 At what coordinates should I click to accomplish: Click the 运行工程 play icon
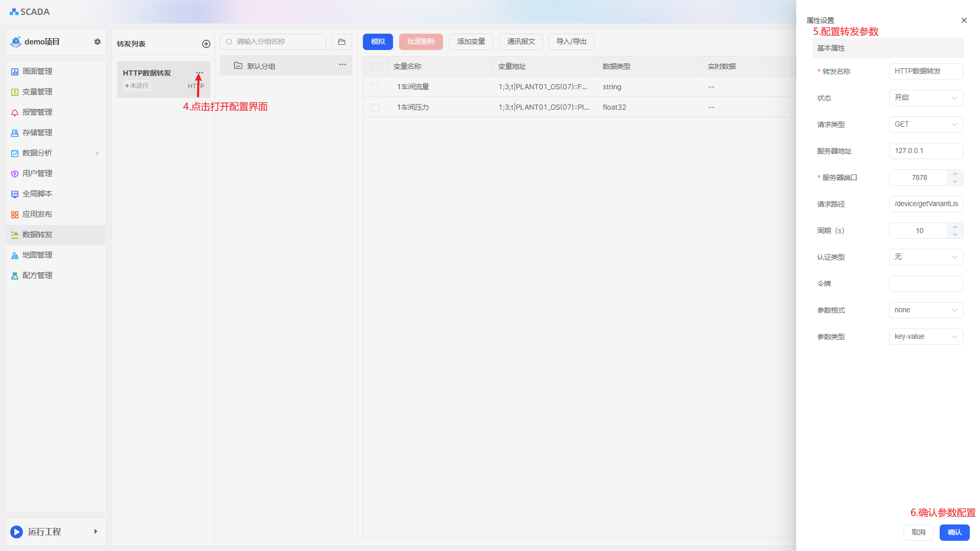17,532
